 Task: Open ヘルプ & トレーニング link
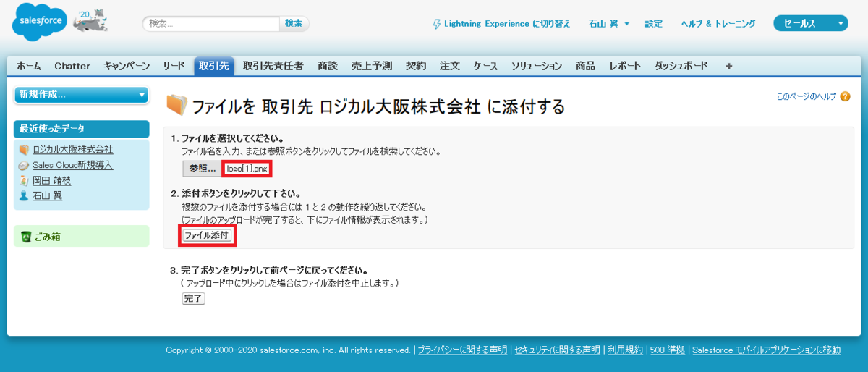[x=718, y=24]
